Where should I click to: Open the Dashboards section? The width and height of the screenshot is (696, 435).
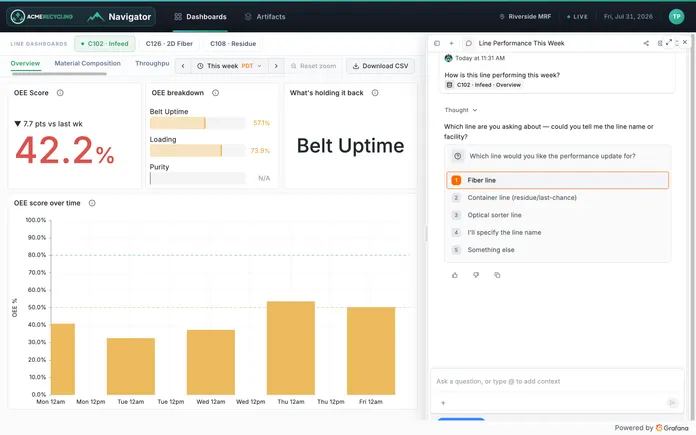200,17
